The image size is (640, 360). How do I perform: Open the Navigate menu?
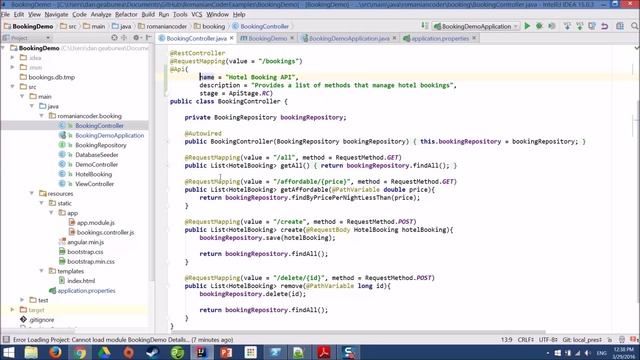pos(56,14)
